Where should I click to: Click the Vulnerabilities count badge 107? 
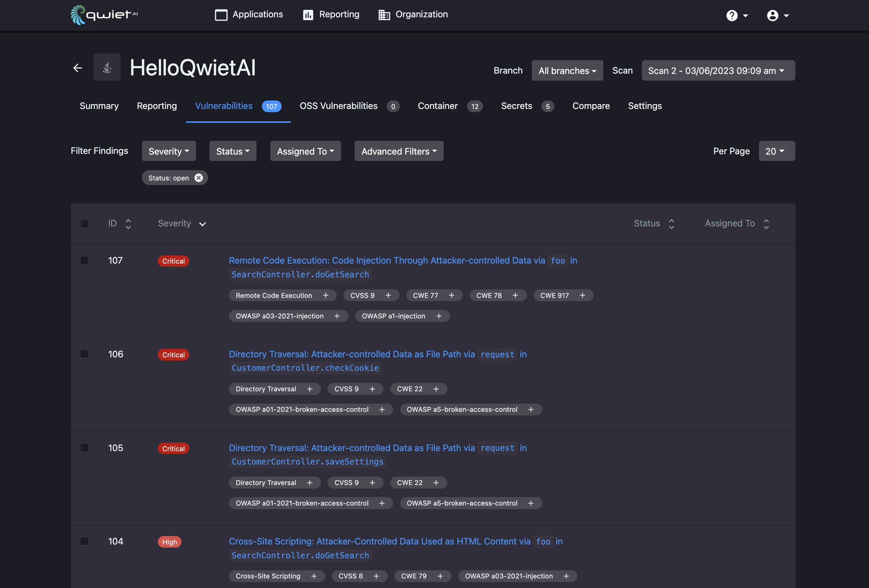coord(271,106)
